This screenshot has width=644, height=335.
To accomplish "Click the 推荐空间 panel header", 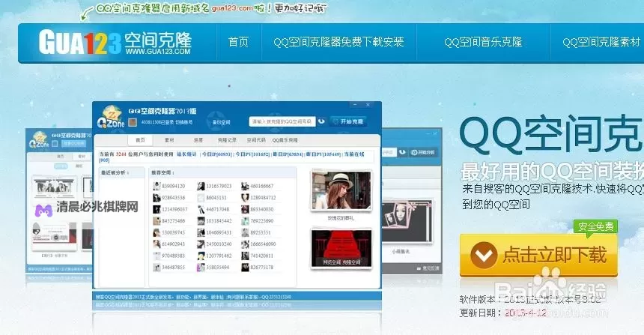I will (222, 172).
